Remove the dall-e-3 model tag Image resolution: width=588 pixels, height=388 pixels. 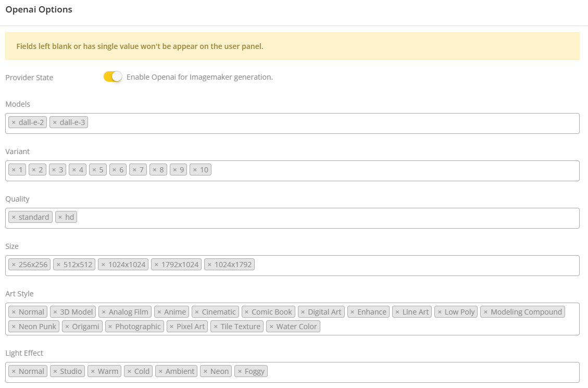pyautogui.click(x=55, y=122)
